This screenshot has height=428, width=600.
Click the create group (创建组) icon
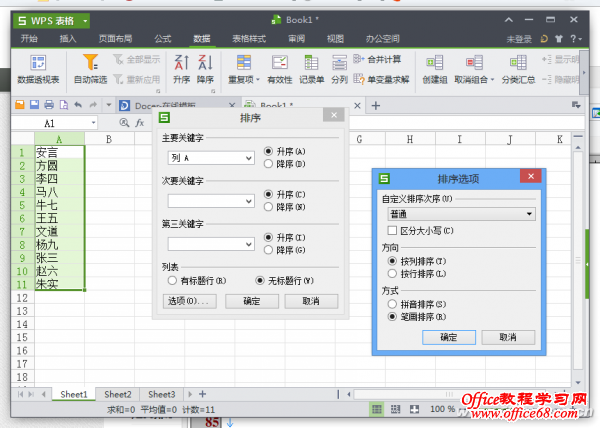435,69
